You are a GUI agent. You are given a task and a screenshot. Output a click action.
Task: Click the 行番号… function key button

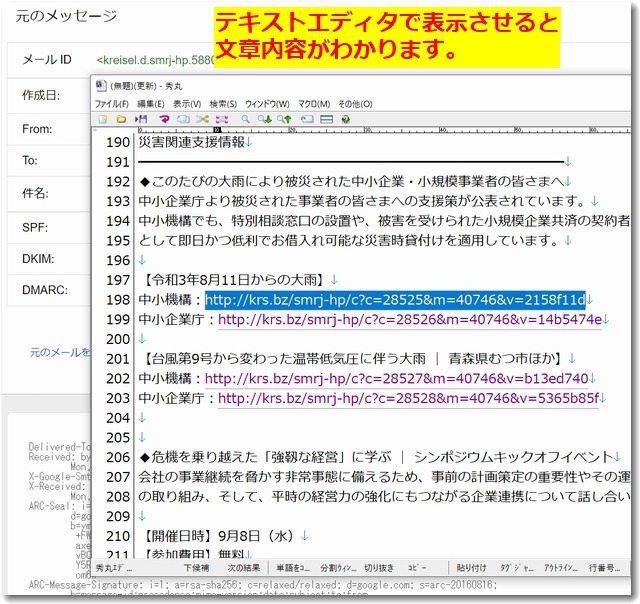pyautogui.click(x=604, y=568)
